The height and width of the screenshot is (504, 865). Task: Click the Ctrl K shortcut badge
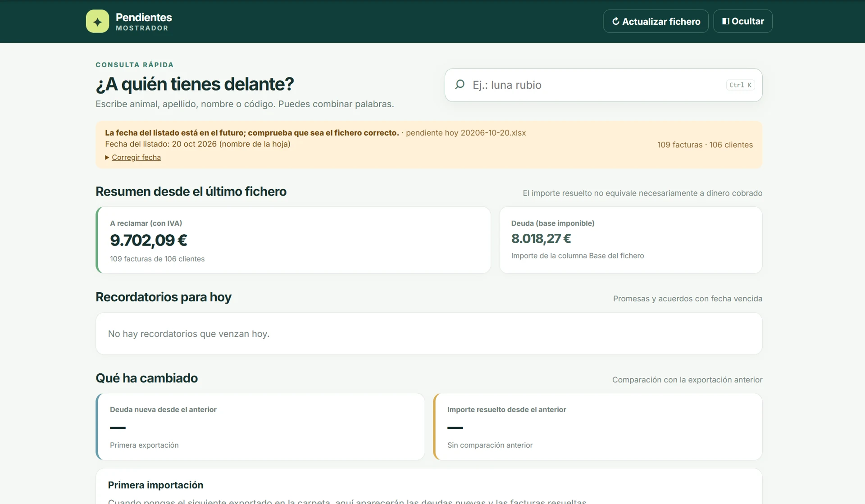coord(740,85)
